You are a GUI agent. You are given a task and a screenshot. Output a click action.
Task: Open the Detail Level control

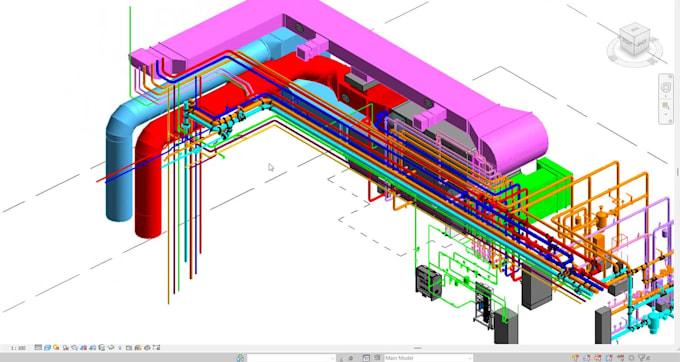coord(38,348)
